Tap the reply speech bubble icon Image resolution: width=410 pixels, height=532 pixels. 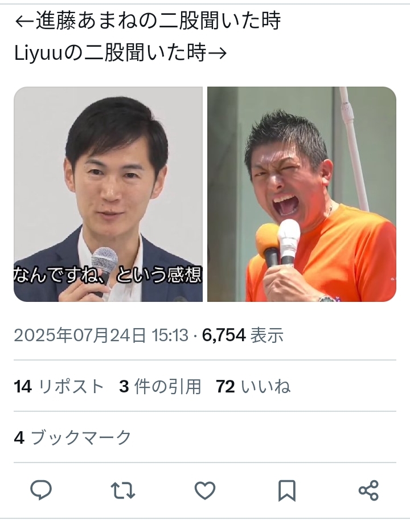tap(41, 490)
